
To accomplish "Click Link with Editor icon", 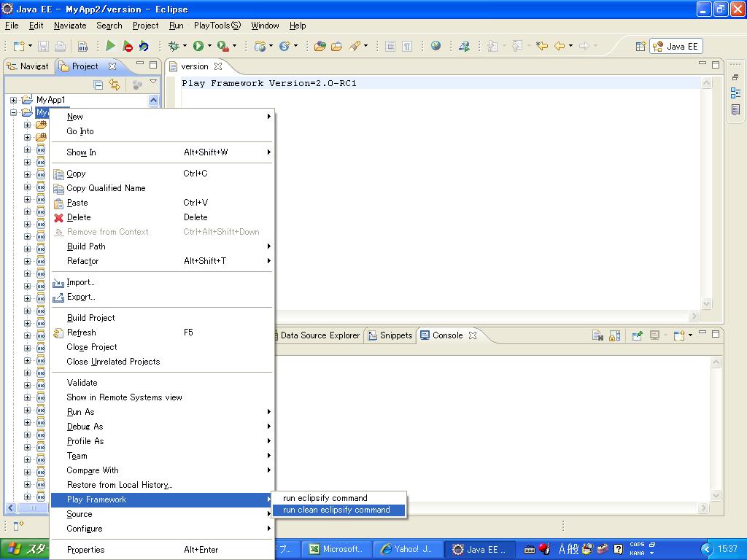I will [x=115, y=85].
